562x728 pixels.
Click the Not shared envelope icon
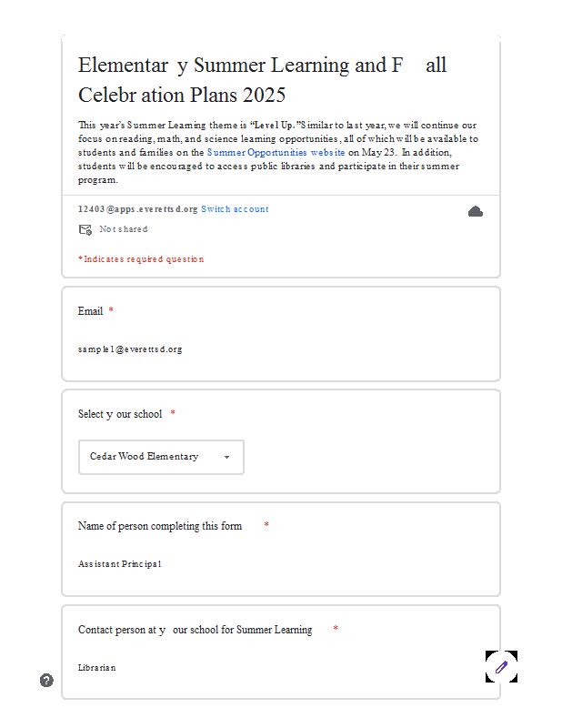85,229
